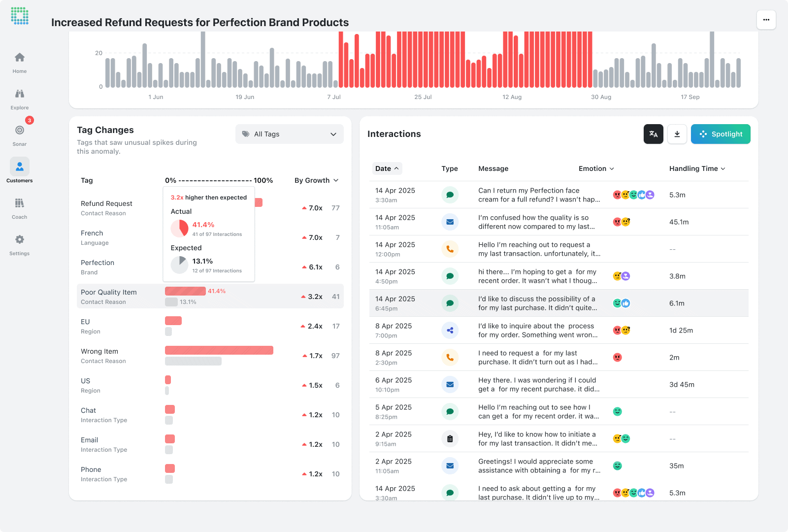Open the Sonar panel from the sidebar
788x532 pixels.
click(19, 133)
